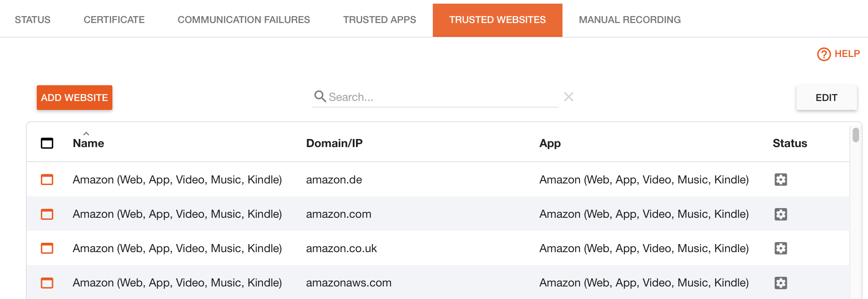This screenshot has width=868, height=299.
Task: Sort by Name using the column arrow
Action: (x=86, y=134)
